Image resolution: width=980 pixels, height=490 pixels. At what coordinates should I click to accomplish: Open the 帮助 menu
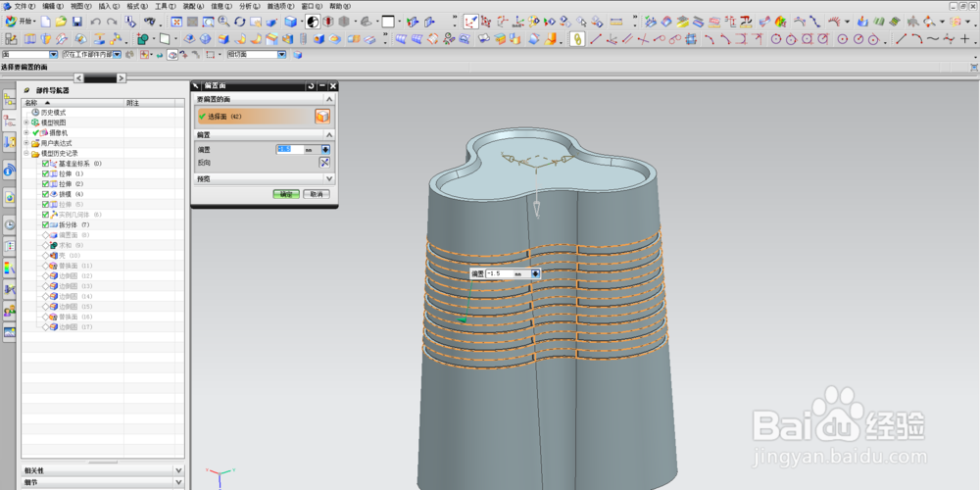339,6
